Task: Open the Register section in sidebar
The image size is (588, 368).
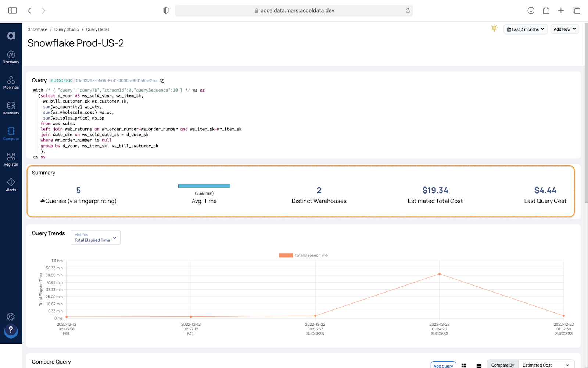Action: (x=11, y=160)
